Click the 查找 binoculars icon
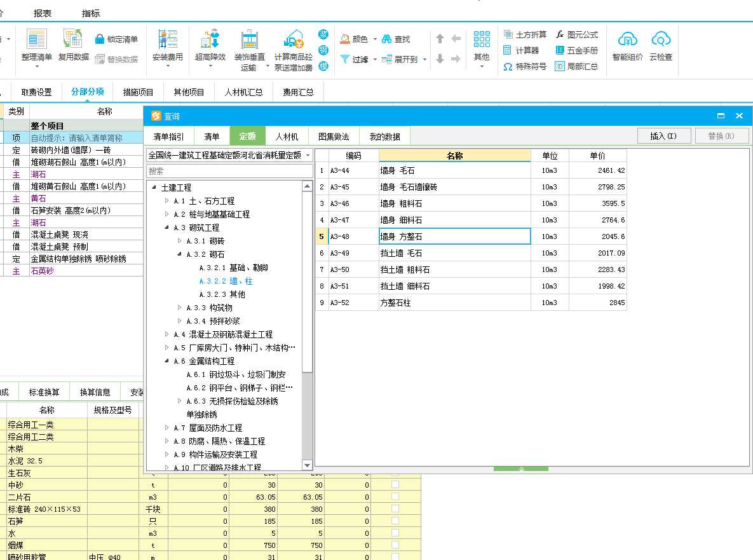Screen dimensions: 753x560 (386, 39)
